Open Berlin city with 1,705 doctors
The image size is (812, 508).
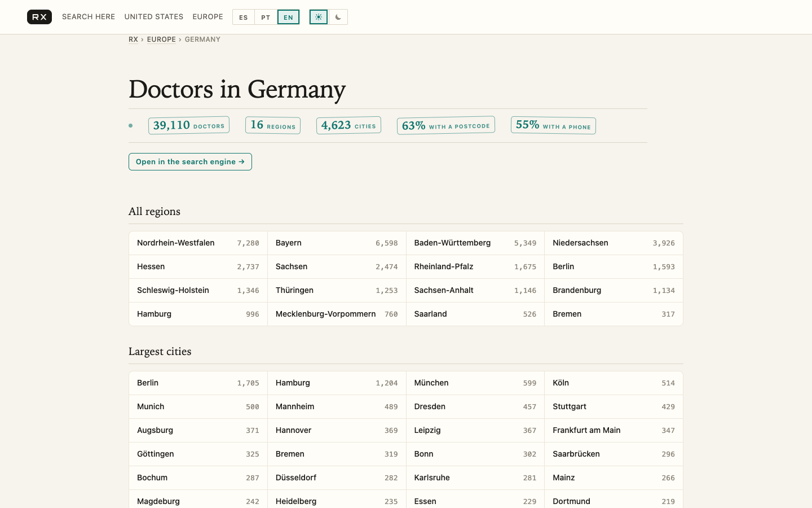coord(198,383)
